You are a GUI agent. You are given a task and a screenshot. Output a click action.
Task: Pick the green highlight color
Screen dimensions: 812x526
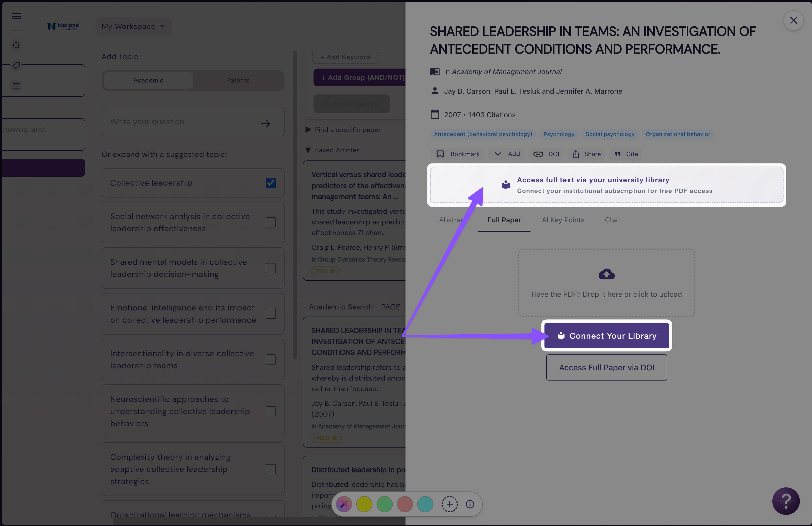coord(384,504)
